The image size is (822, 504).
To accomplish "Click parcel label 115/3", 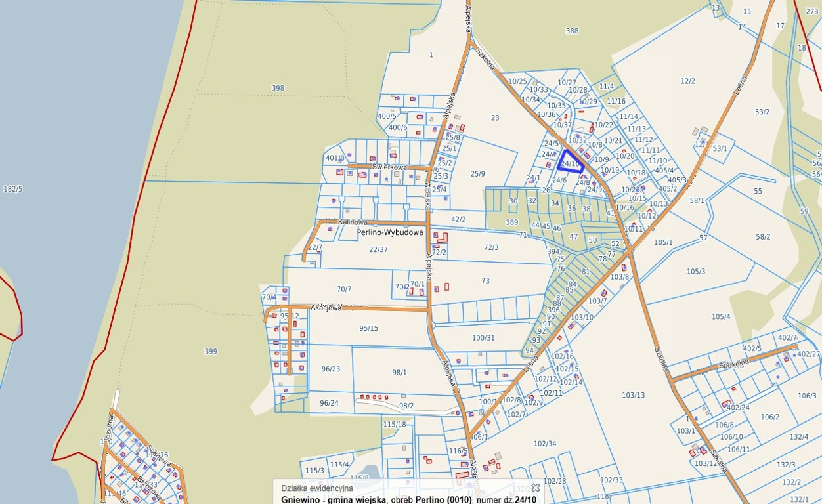I will (314, 471).
